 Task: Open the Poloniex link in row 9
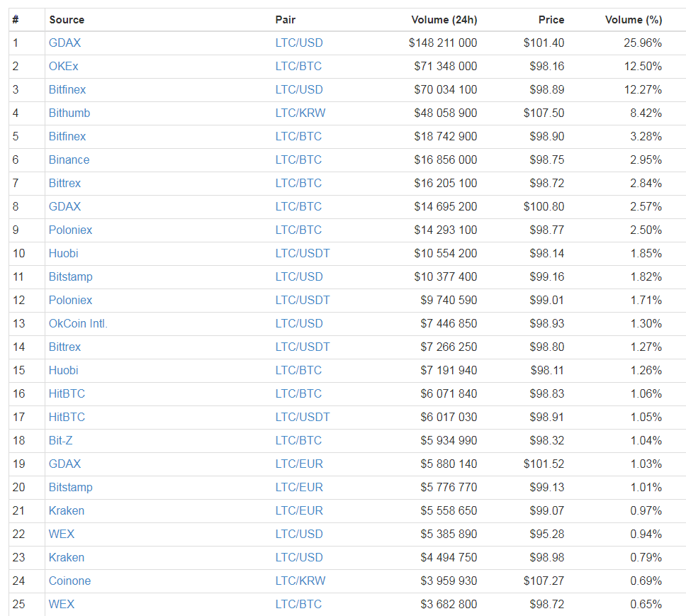coord(70,230)
